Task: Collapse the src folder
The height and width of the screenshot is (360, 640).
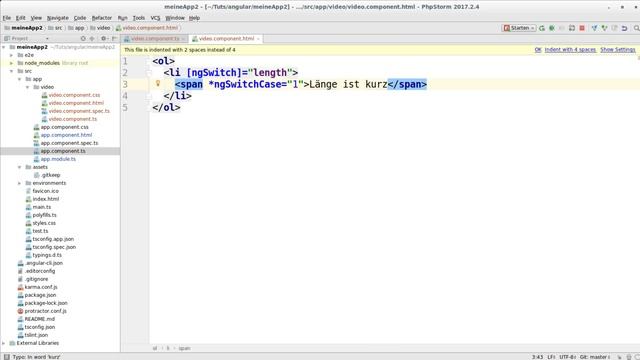Action: (11, 71)
